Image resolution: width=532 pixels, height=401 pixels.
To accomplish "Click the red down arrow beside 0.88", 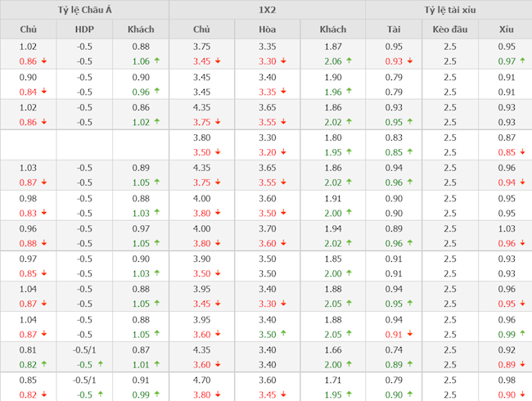I will 44,243.
